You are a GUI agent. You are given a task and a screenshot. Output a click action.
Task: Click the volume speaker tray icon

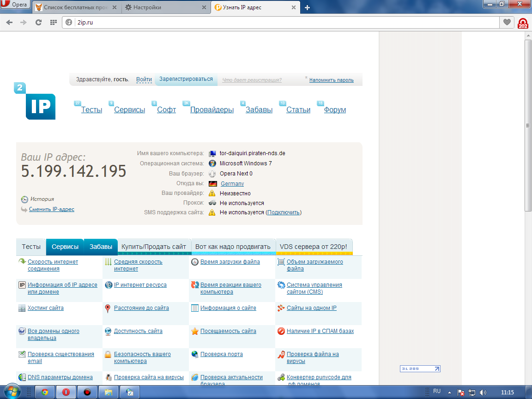(483, 393)
